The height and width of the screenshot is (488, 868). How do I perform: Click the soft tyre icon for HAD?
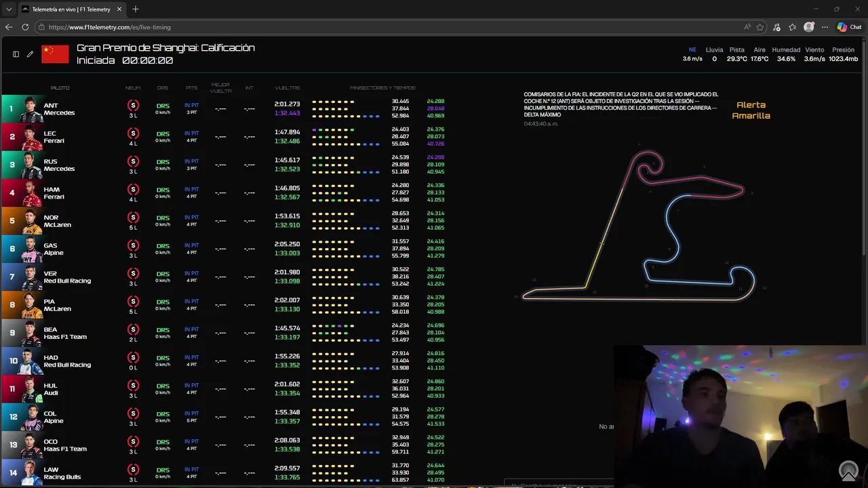pos(133,357)
